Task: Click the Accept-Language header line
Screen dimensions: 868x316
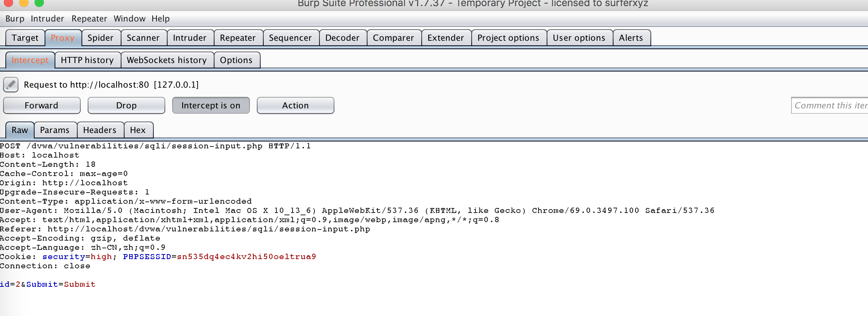Action: 83,248
